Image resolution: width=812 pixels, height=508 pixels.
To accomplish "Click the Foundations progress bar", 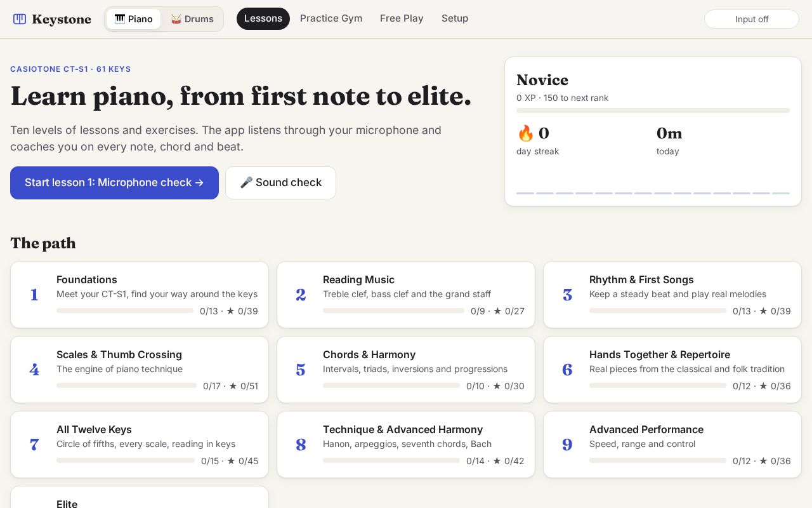I will coord(125,311).
